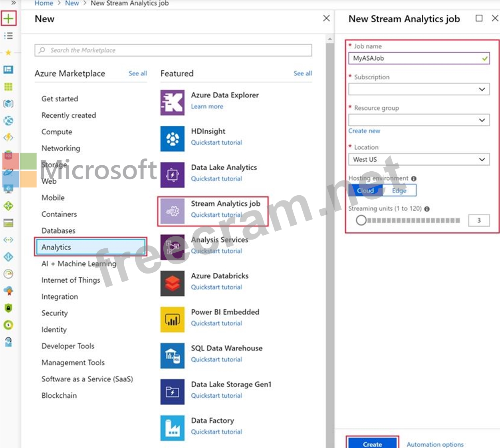Screen dimensions: 500x448
Task: Open the Monitor gauge icon in sidebar
Action: [8, 274]
